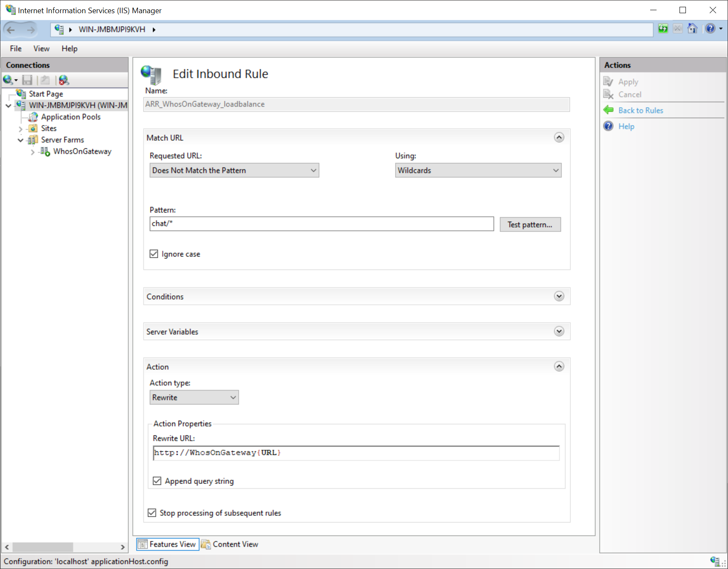The width and height of the screenshot is (728, 569).
Task: Open the Create New Connection dropdown arrow
Action: tap(16, 80)
